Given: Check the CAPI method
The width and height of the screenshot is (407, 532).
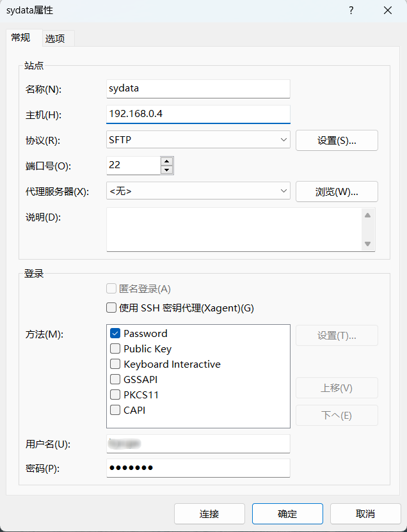Looking at the screenshot, I should pos(115,410).
